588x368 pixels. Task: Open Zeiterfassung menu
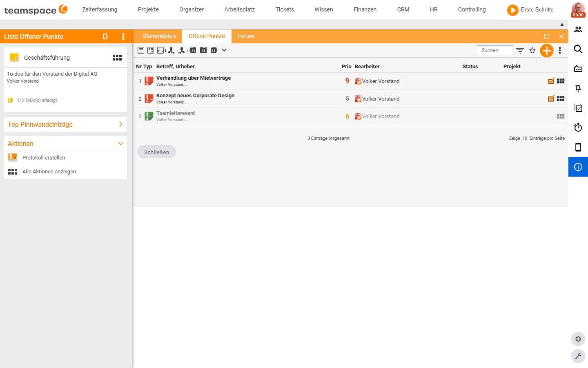[100, 9]
